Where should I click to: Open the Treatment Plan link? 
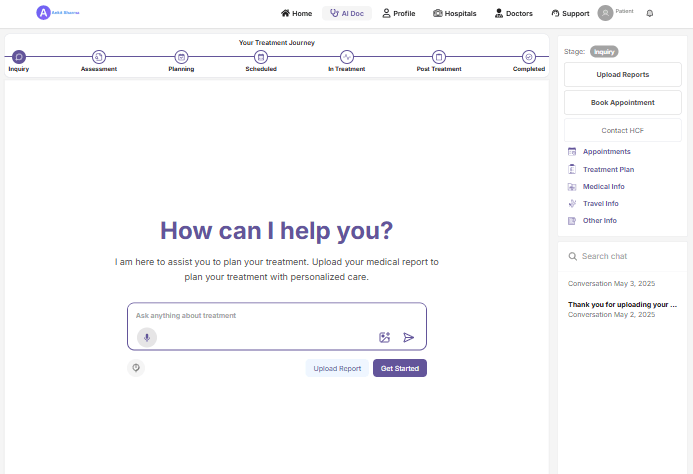pyautogui.click(x=609, y=169)
